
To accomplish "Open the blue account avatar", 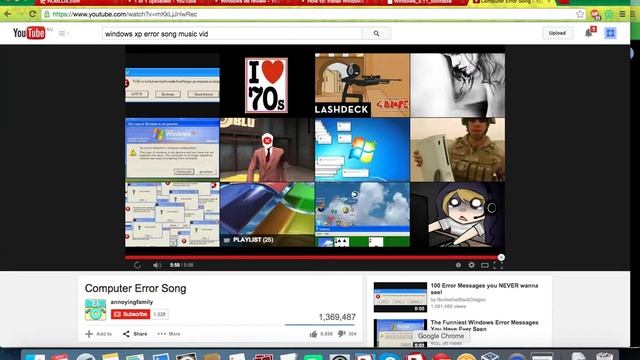I will point(610,33).
